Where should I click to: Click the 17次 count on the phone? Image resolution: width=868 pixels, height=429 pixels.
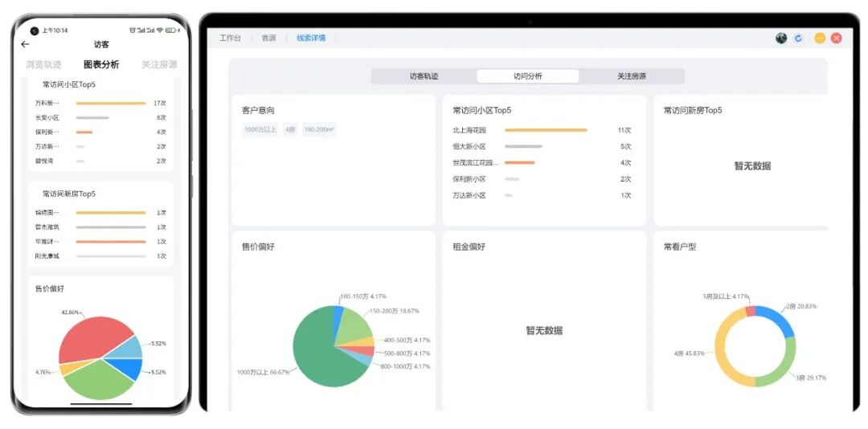coord(160,103)
